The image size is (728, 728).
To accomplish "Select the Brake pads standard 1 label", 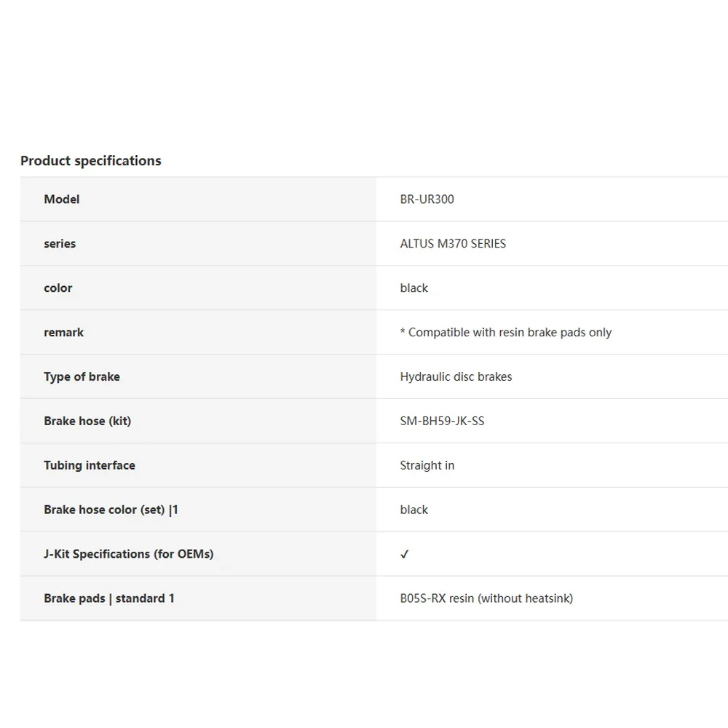I will (109, 598).
